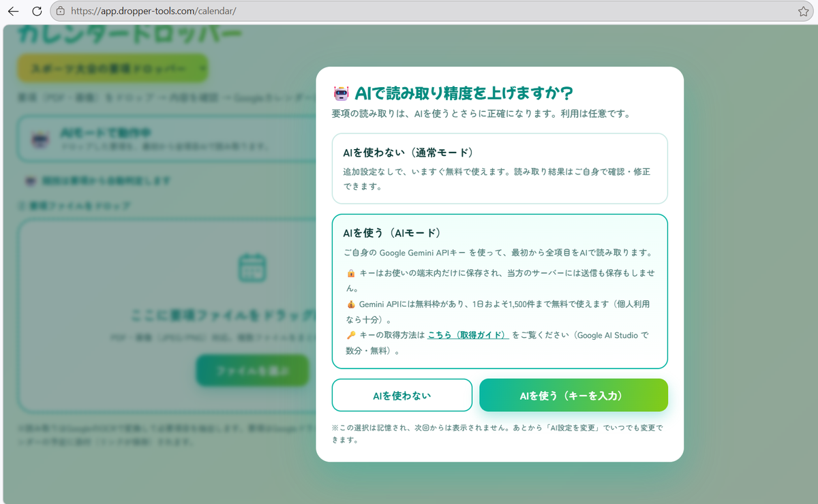818x504 pixels.
Task: Click the calendar icon in the drop zone
Action: pyautogui.click(x=252, y=268)
